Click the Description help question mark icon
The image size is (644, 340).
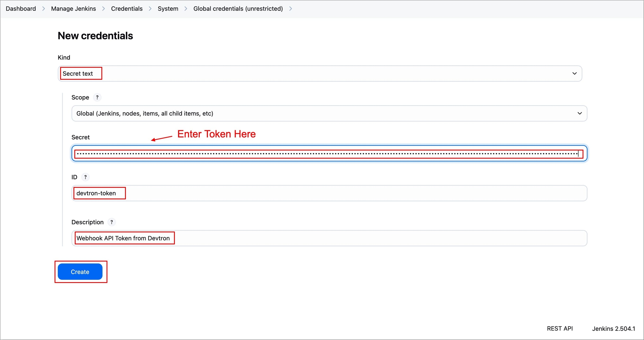point(112,222)
